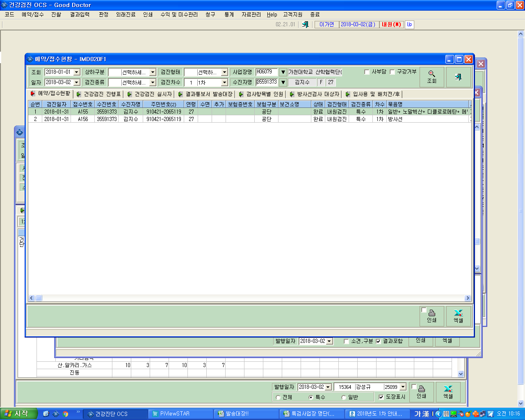Image resolution: width=525 pixels, height=420 pixels.
Task: Click the exit door icon beside 조회
Action: 458,77
